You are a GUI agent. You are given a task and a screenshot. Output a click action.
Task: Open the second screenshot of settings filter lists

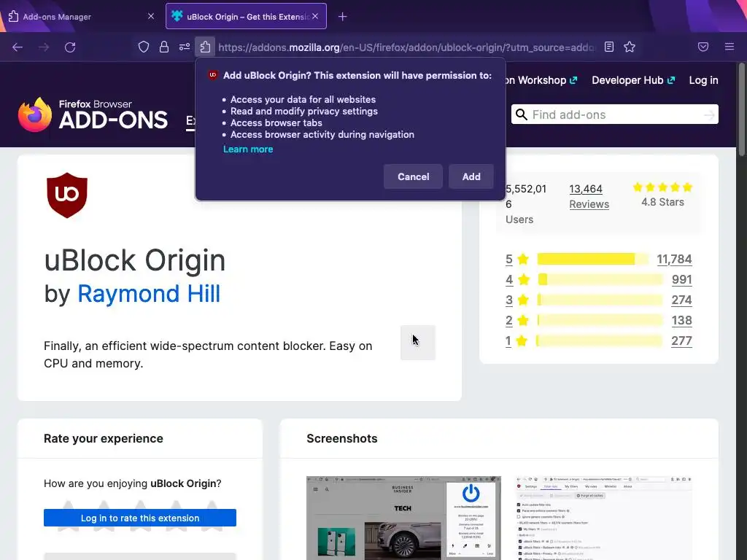pyautogui.click(x=604, y=518)
